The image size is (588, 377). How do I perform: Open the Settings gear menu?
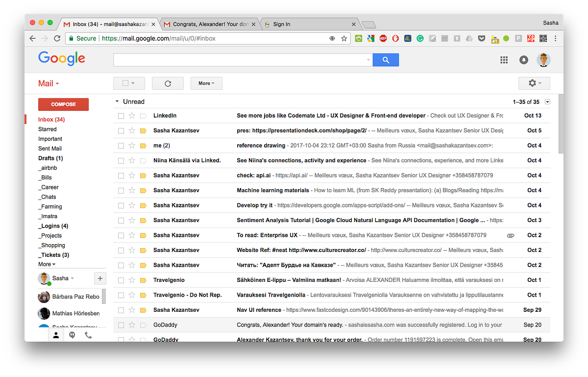coord(534,83)
